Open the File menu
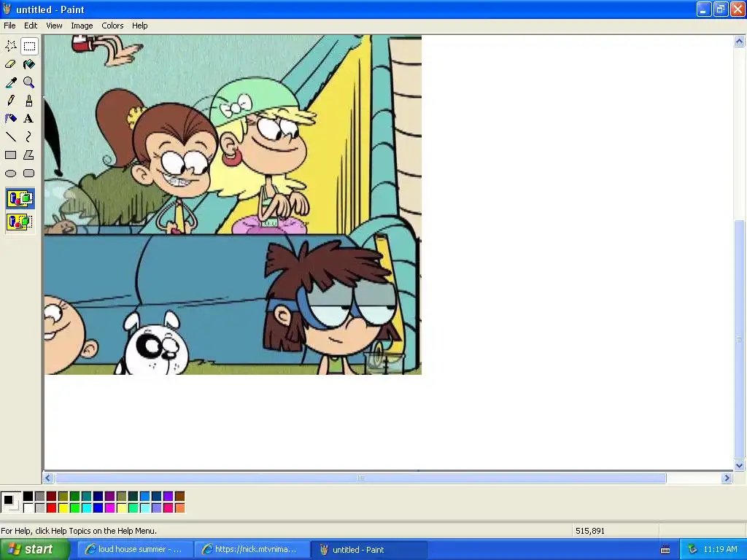 coord(9,26)
